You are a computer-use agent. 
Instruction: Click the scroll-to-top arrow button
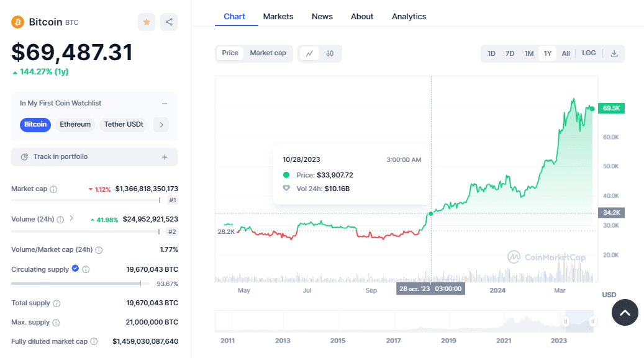(x=625, y=313)
